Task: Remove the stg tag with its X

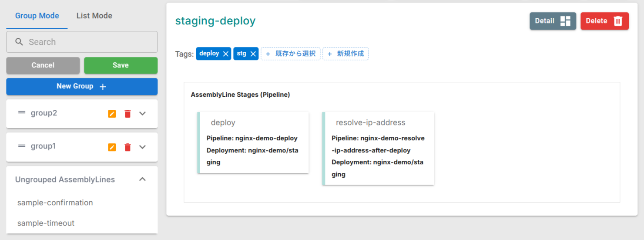Action: (253, 54)
